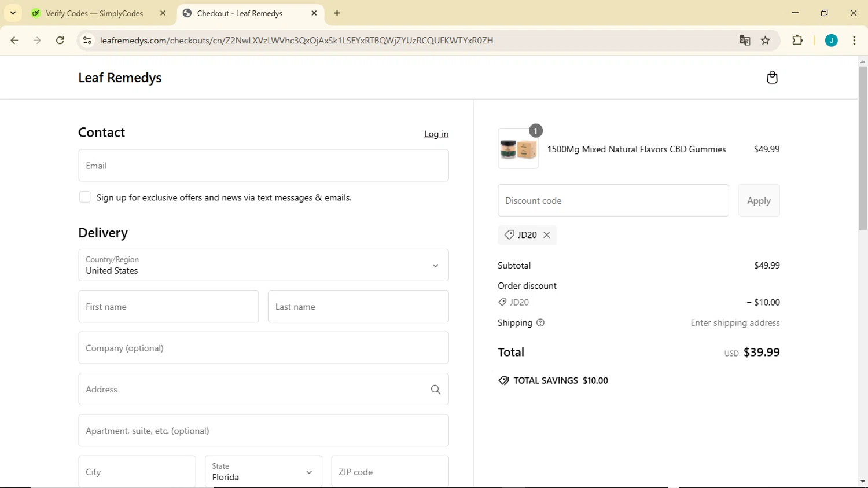The height and width of the screenshot is (488, 868).
Task: Open a new browser tab
Action: tap(337, 13)
